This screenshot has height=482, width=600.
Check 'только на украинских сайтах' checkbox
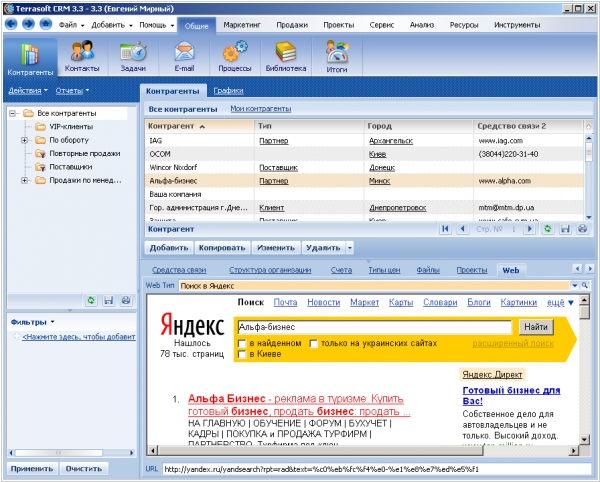pyautogui.click(x=313, y=344)
